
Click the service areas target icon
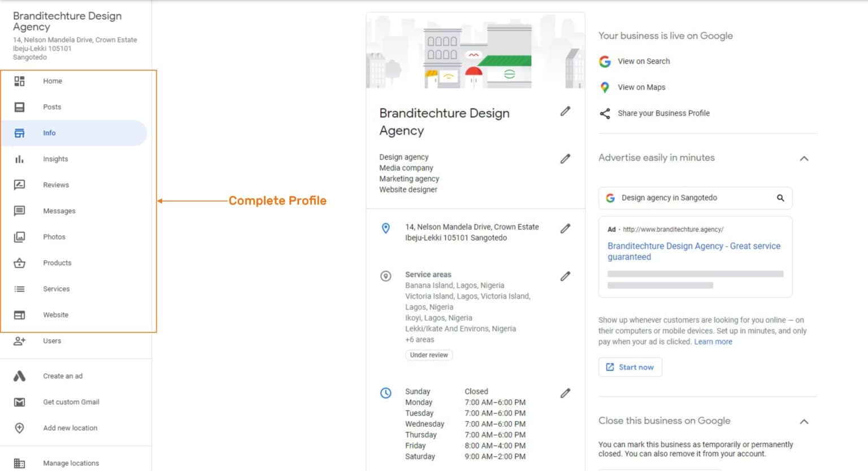[x=385, y=276]
